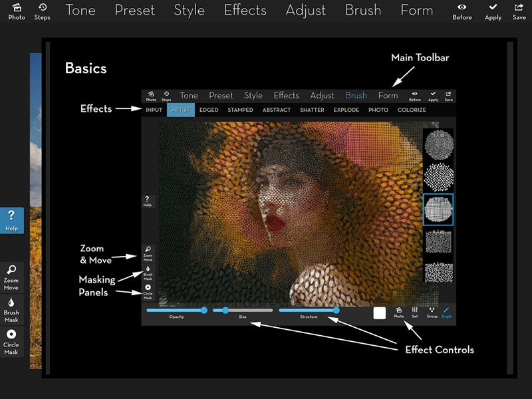Select ABSTRACT effect category
The height and width of the screenshot is (399, 532).
[277, 110]
